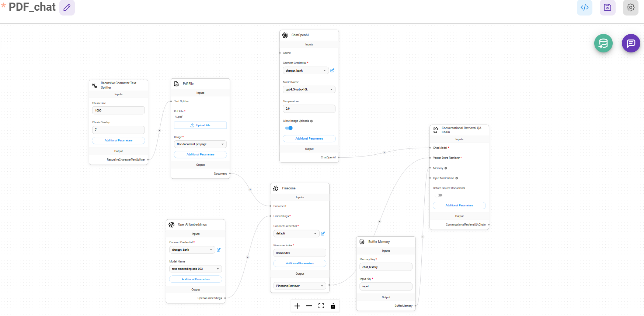Open Additional Parameters in Conversational Retrieval QA Chain
Screen dimensions: 644x316
coord(459,205)
